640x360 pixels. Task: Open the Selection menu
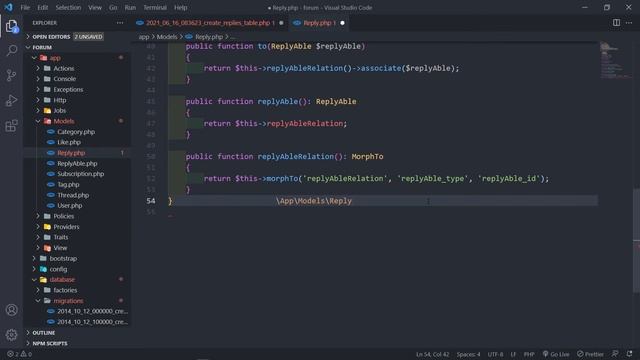pos(68,7)
